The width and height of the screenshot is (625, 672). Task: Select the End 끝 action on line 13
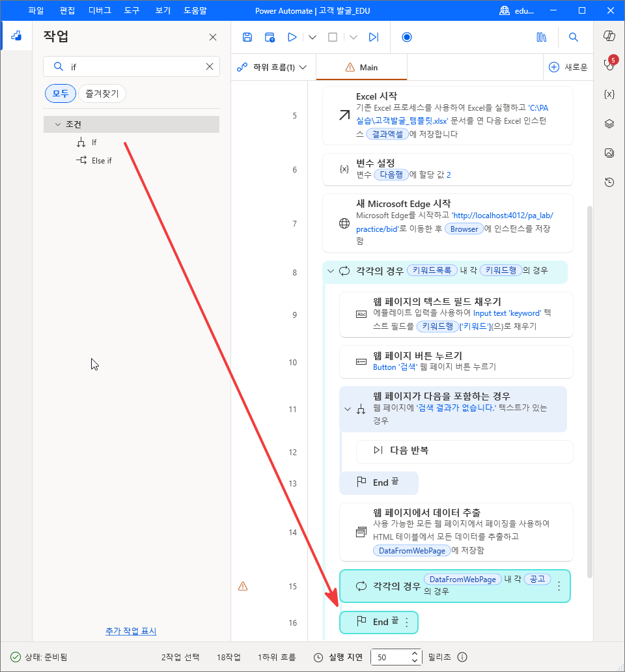pos(379,483)
